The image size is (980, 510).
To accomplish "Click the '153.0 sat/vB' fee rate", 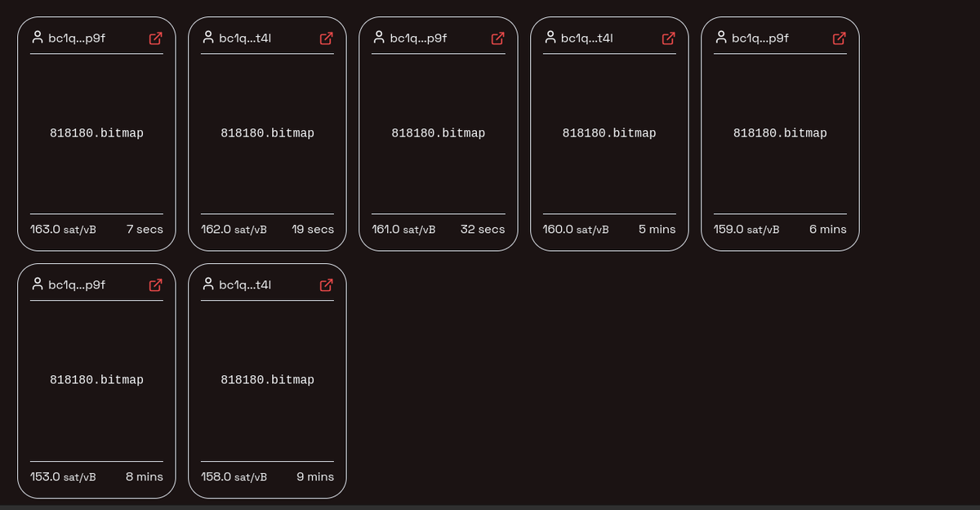I will [x=63, y=476].
